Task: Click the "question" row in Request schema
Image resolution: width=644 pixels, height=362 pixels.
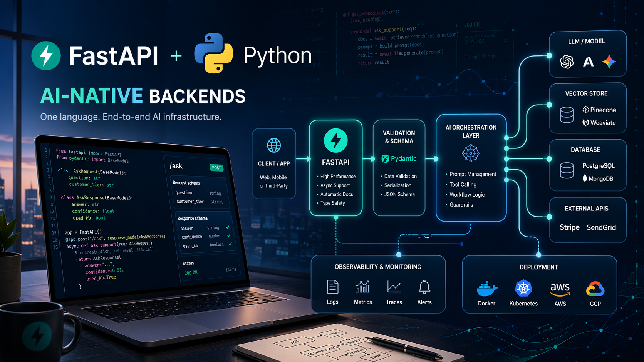Action: tap(198, 193)
